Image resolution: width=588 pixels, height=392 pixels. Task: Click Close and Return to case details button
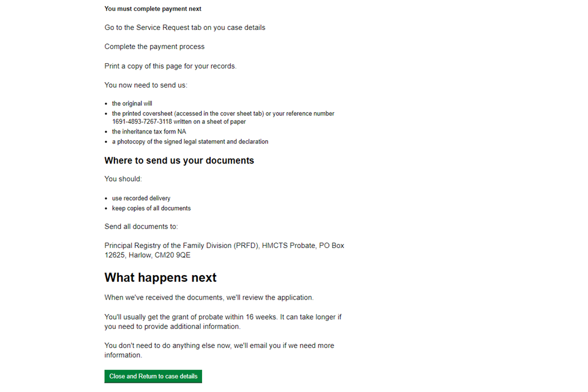153,376
